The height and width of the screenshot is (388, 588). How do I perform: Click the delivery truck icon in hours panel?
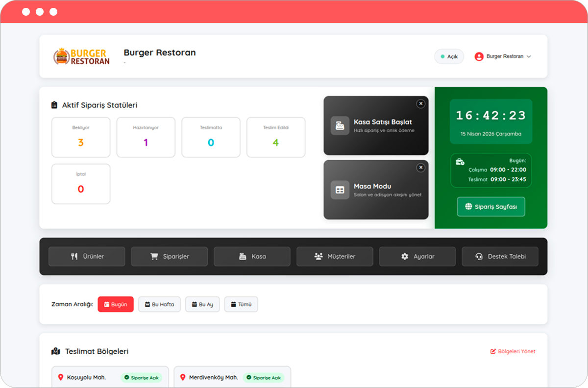coord(460,162)
